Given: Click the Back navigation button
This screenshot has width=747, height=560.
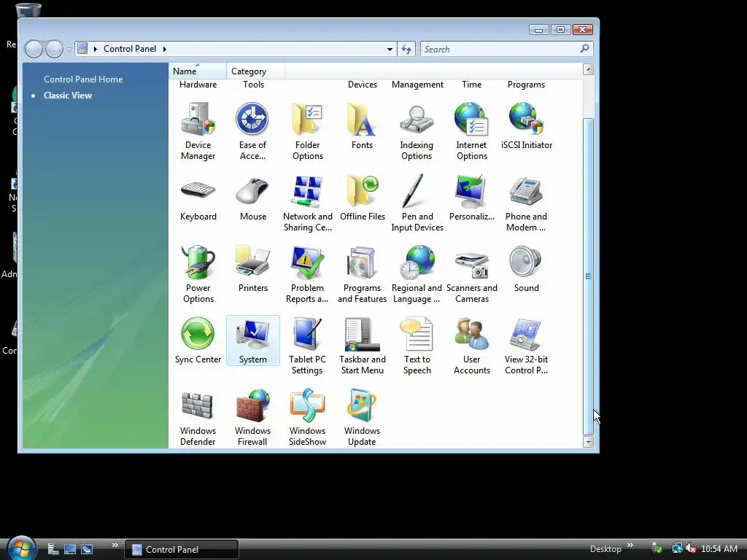Looking at the screenshot, I should pyautogui.click(x=34, y=49).
